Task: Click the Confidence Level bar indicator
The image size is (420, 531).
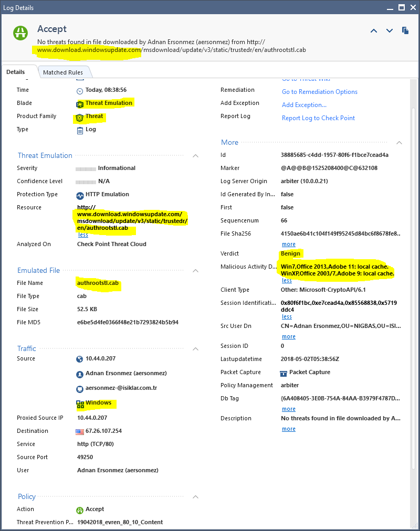Action: click(x=86, y=182)
